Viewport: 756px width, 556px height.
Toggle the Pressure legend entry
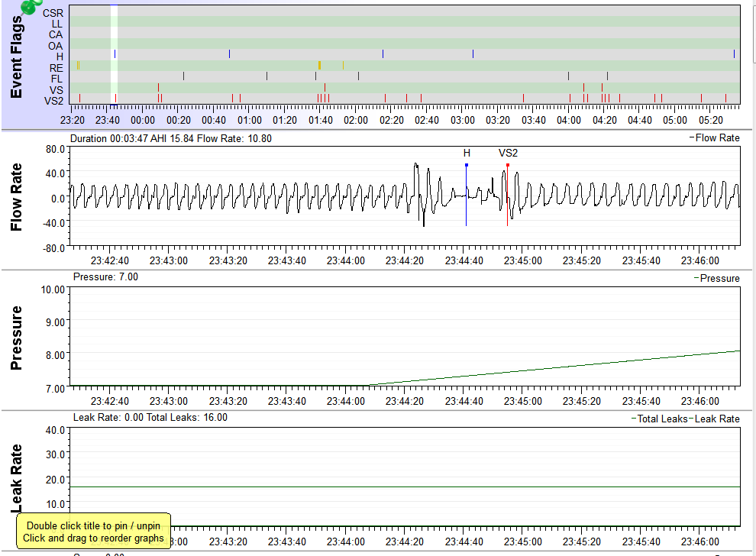(719, 279)
